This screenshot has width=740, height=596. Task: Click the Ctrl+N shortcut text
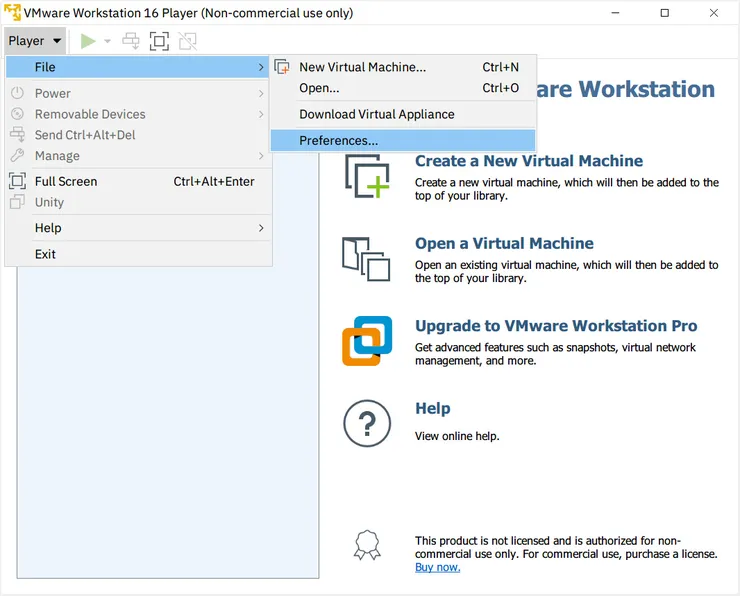point(500,67)
